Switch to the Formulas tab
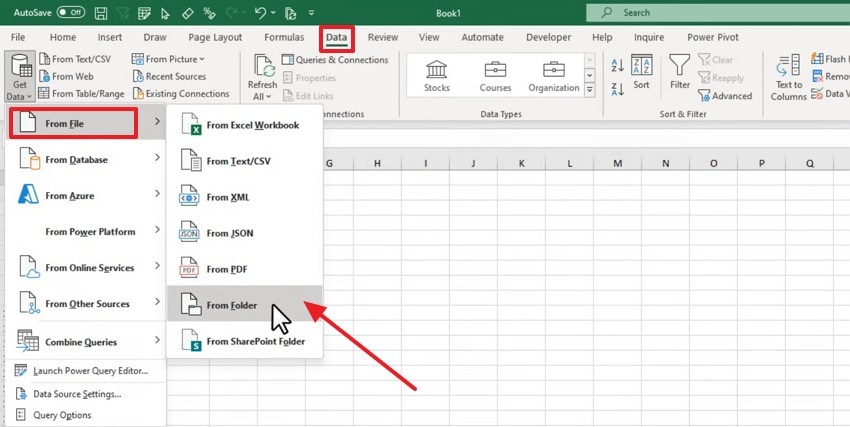850x427 pixels. (x=284, y=37)
